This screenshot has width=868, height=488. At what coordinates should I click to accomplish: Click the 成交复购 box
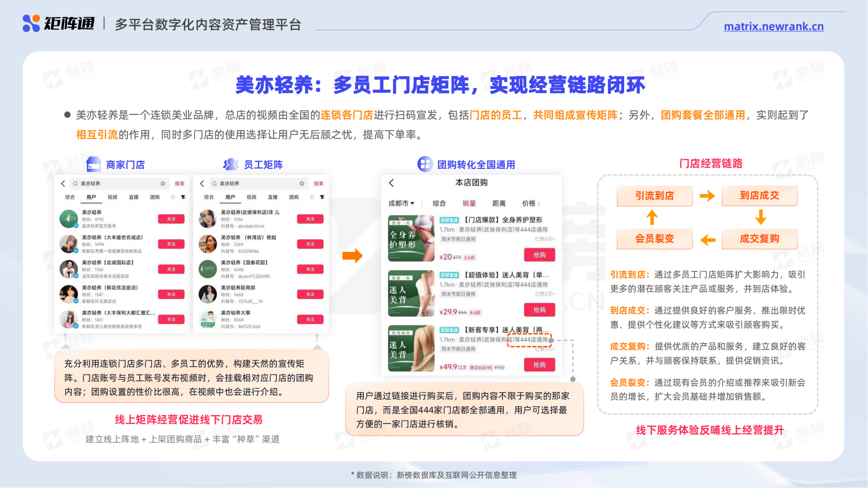760,239
